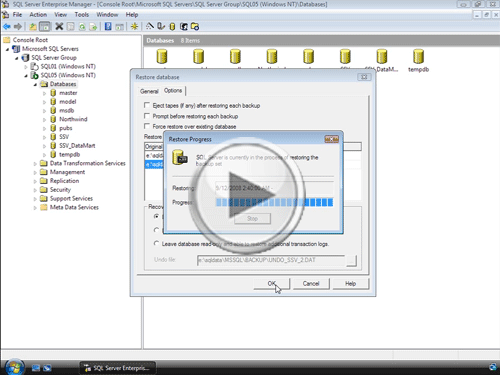This screenshot has width=500, height=375.
Task: Expand the Data Transformation Services node
Action: [35, 164]
